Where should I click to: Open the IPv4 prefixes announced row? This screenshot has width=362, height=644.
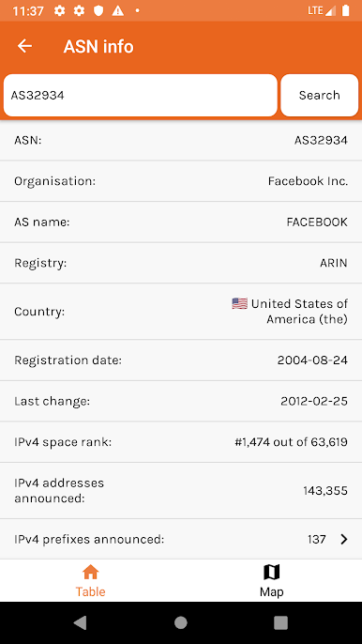pos(181,539)
